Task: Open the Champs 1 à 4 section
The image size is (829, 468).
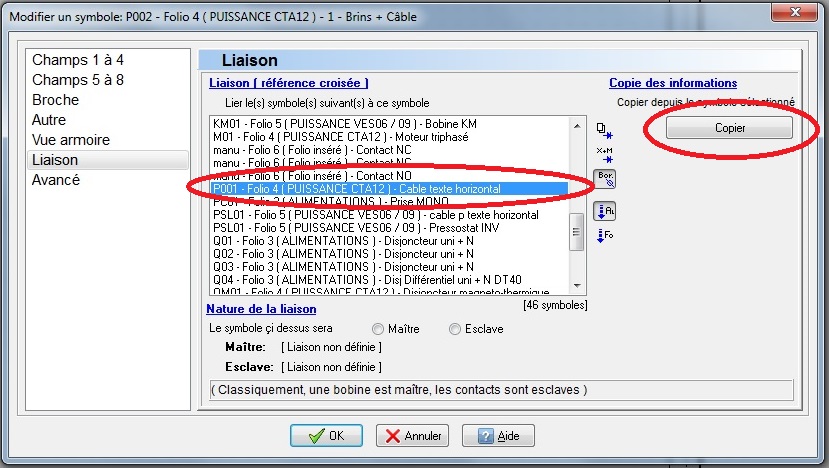Action: [78, 60]
